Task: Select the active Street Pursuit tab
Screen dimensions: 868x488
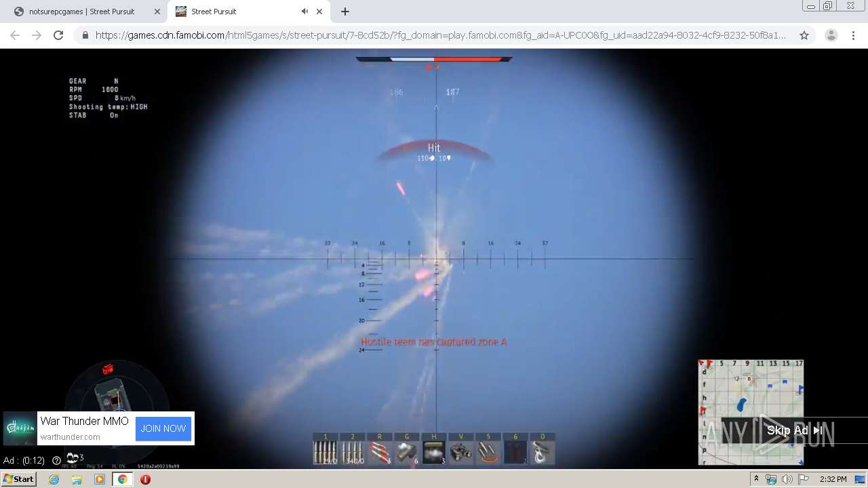Action: pos(237,12)
